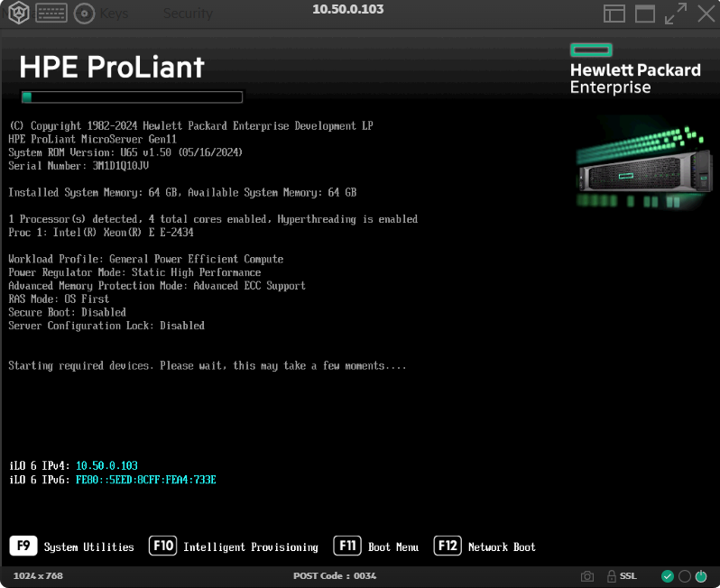Click the 1024 x 768 resolution readout
The width and height of the screenshot is (720, 588).
click(x=38, y=575)
